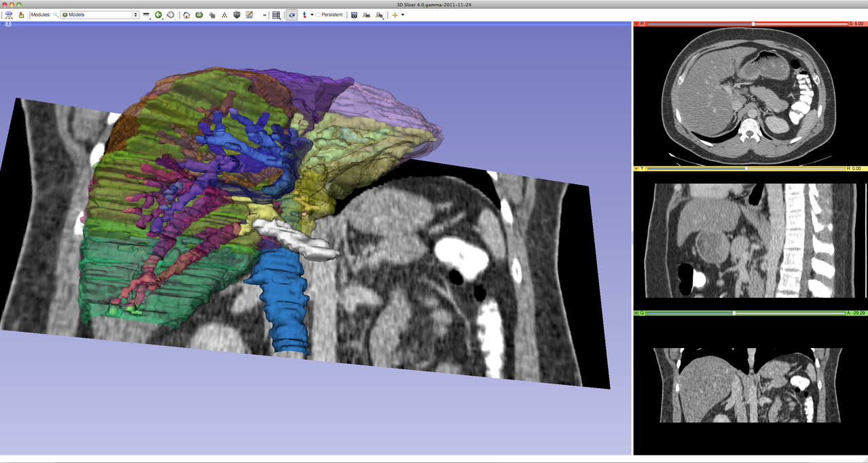Click the red slice offset slider

point(753,22)
